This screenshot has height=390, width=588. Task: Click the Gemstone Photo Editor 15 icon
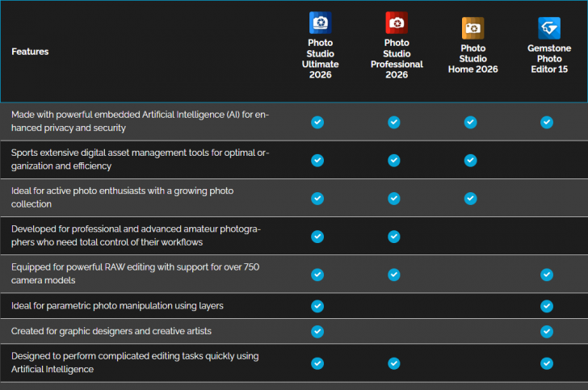549,28
